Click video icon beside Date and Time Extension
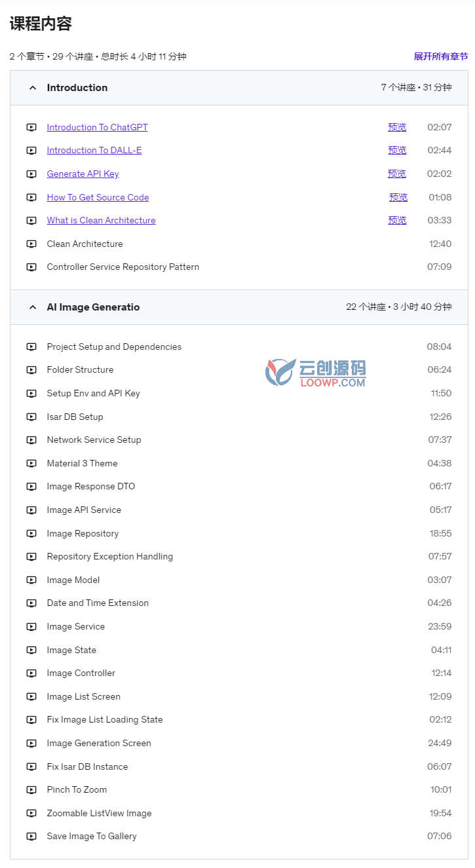 pos(31,603)
